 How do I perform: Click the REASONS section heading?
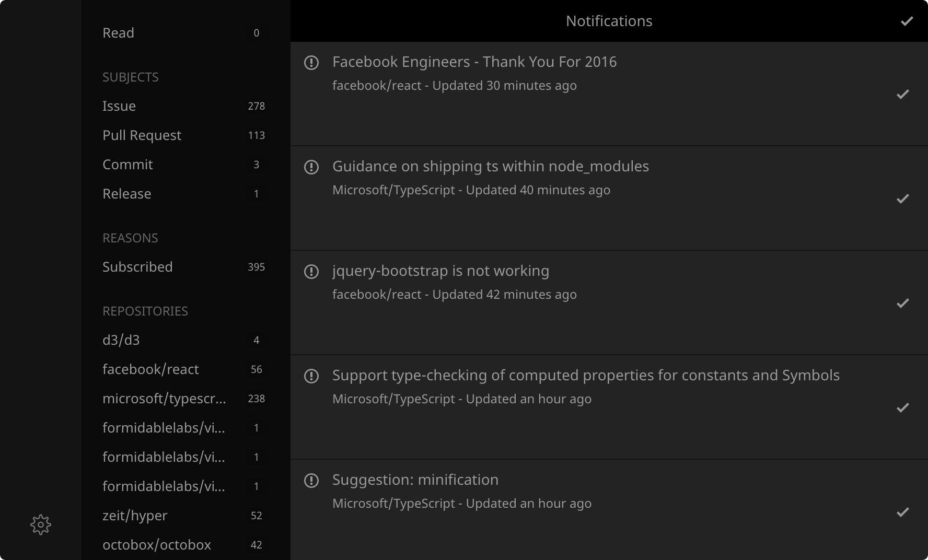coord(130,238)
